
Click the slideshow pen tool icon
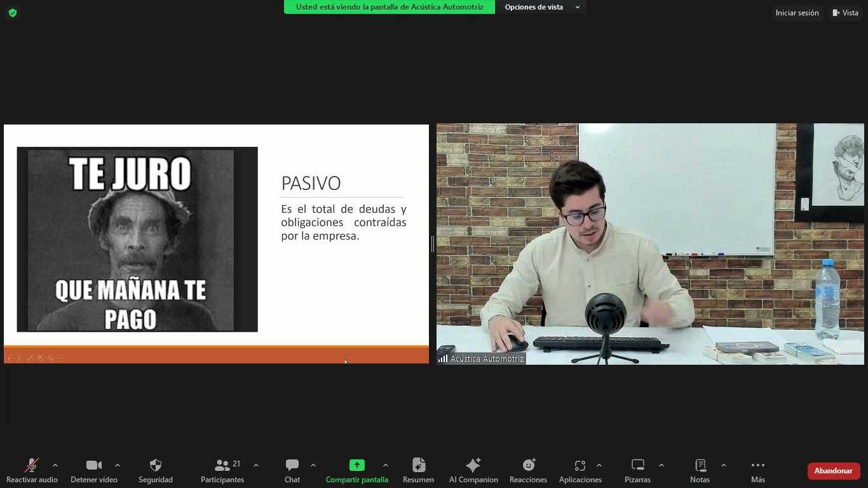pos(30,358)
